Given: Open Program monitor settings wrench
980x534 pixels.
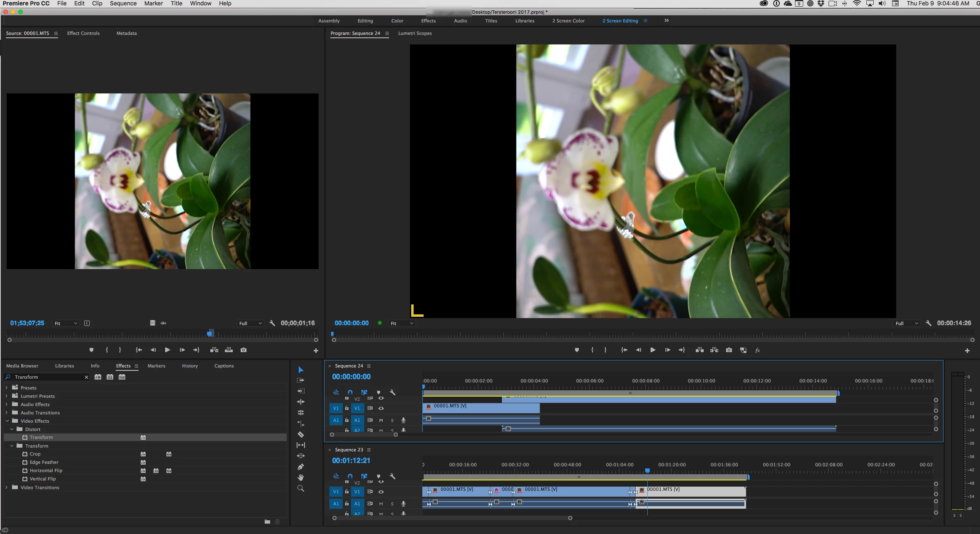Looking at the screenshot, I should click(x=929, y=323).
